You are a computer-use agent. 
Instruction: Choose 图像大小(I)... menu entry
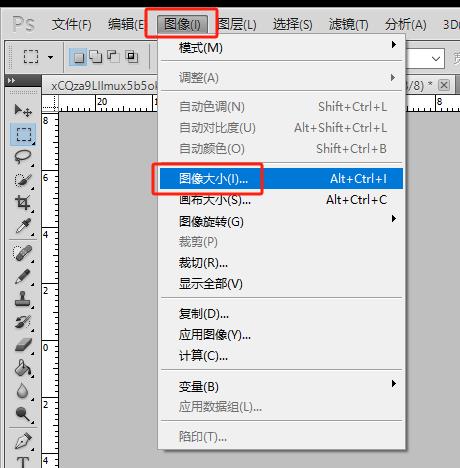pos(281,179)
